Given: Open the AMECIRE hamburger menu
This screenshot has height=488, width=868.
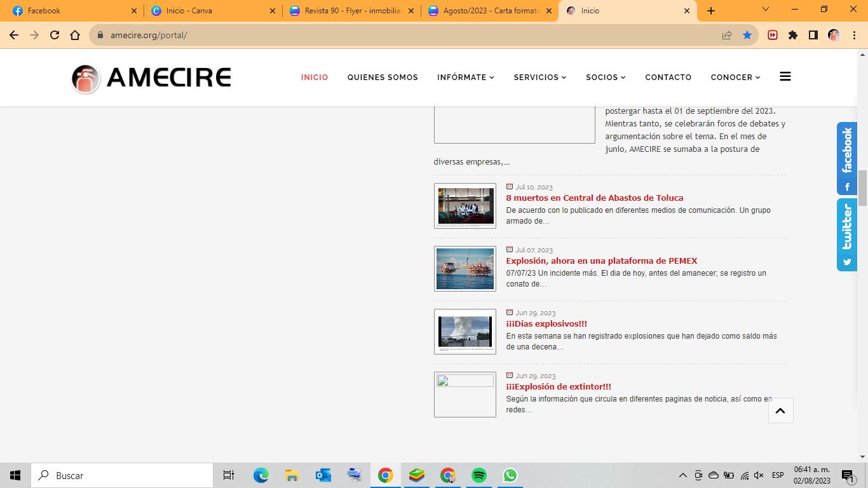Looking at the screenshot, I should 785,77.
